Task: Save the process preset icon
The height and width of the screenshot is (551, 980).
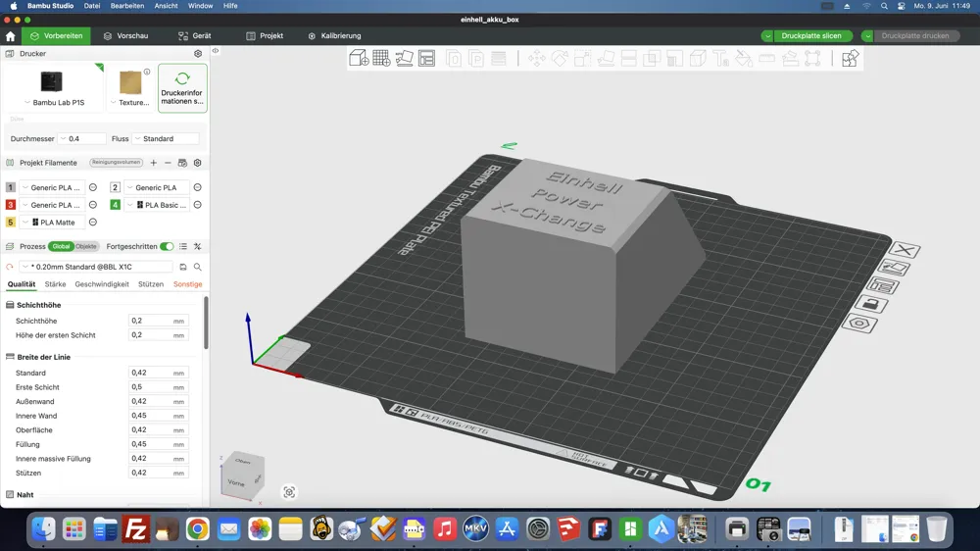Action: pos(183,267)
